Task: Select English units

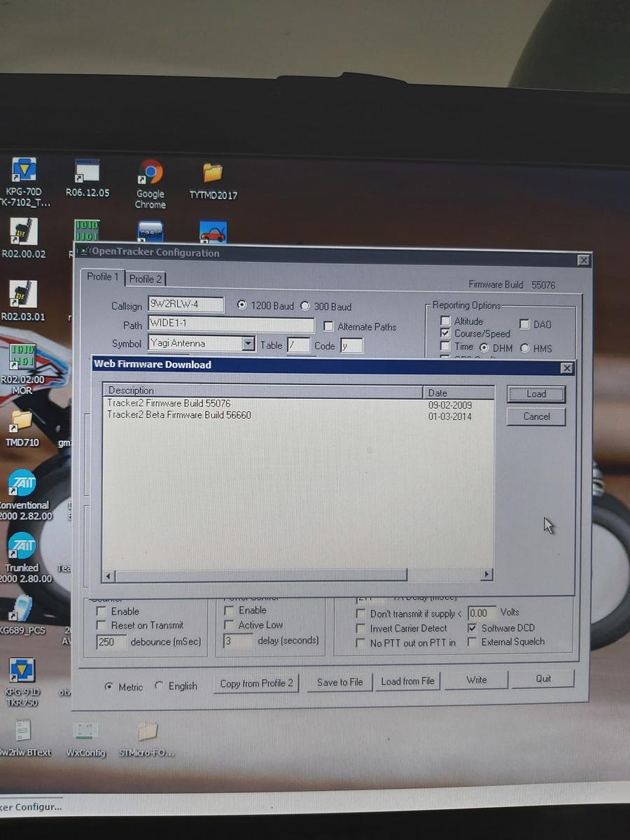Action: click(159, 686)
